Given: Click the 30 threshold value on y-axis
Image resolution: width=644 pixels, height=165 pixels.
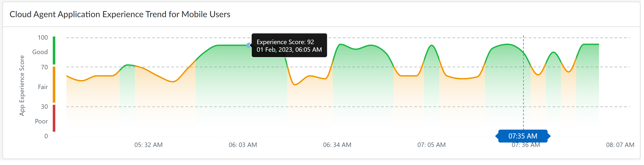Looking at the screenshot, I should click(44, 107).
